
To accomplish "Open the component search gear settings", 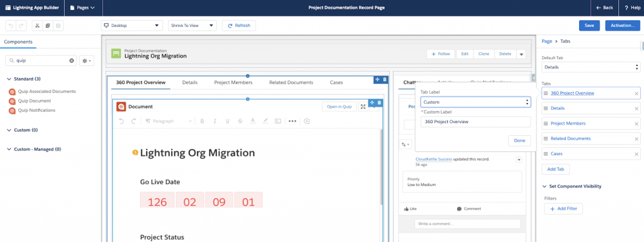I will point(87,60).
